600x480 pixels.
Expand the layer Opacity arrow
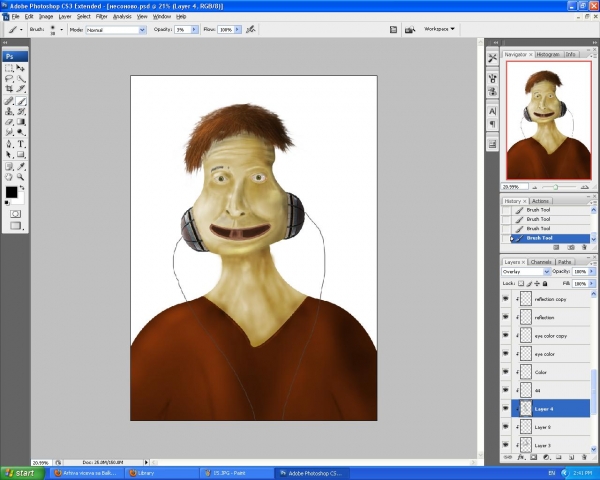pyautogui.click(x=592, y=271)
